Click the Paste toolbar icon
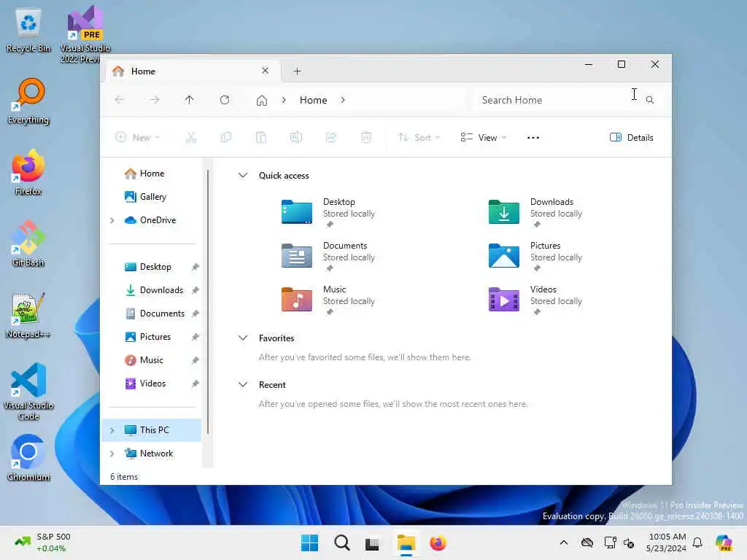This screenshot has height=560, width=747. click(x=261, y=138)
